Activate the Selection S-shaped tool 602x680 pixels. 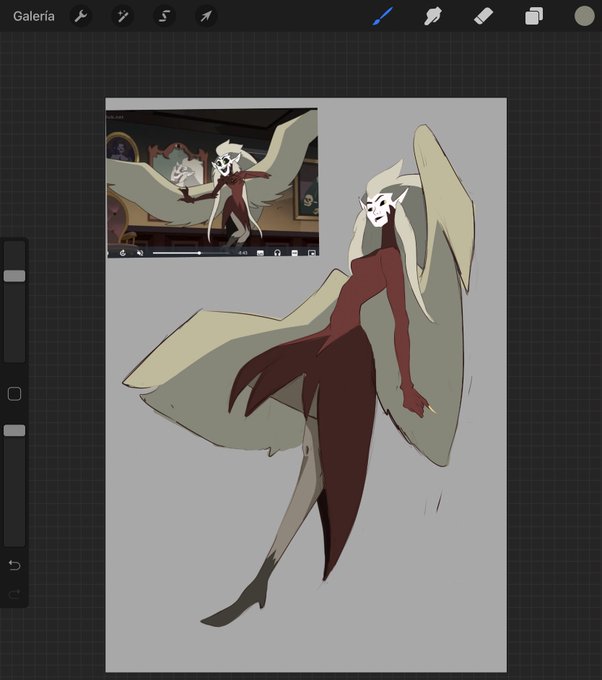(164, 16)
